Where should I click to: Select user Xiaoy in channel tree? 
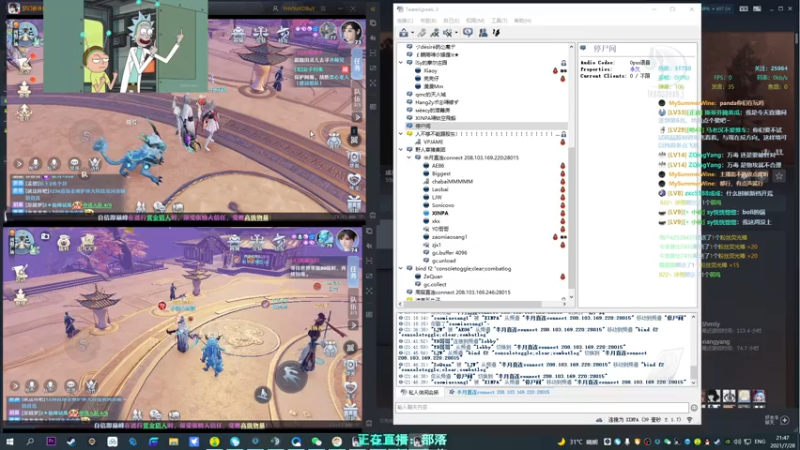click(430, 70)
